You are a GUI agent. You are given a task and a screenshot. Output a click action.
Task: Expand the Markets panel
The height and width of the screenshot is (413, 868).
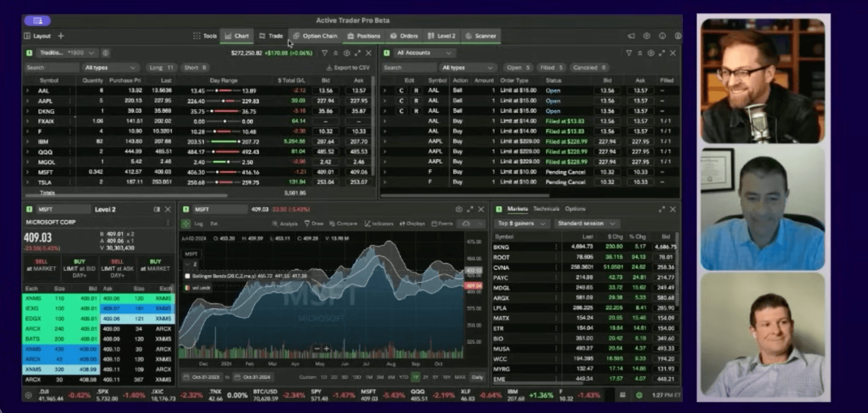(662, 209)
